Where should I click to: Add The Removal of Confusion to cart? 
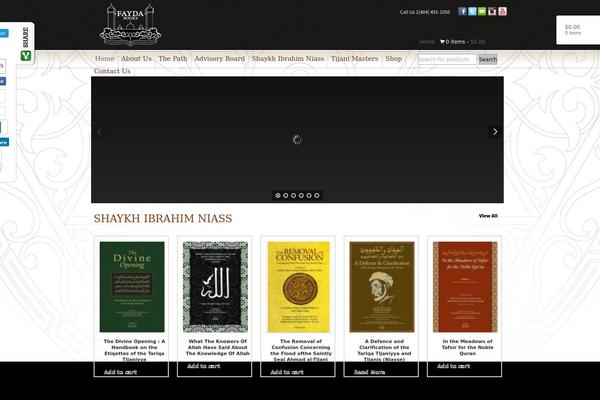pyautogui.click(x=287, y=372)
